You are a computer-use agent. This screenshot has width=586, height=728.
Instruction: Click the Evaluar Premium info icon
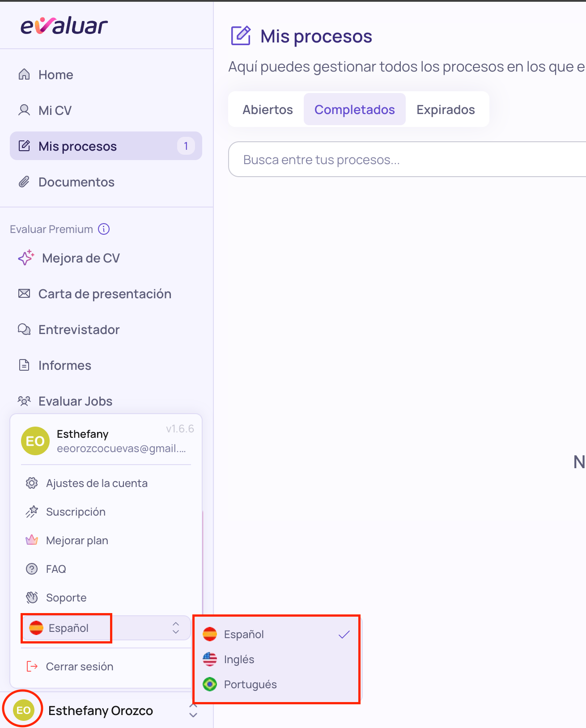coord(104,229)
